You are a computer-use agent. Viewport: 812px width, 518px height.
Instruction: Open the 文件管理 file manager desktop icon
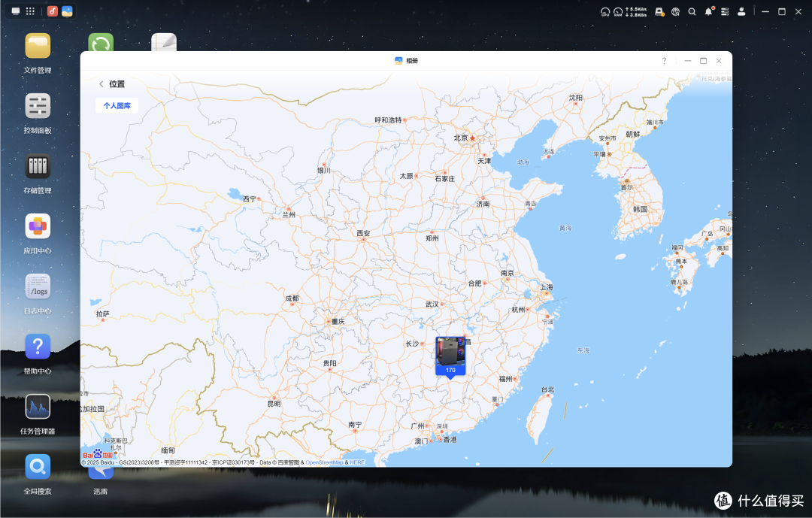click(x=38, y=46)
